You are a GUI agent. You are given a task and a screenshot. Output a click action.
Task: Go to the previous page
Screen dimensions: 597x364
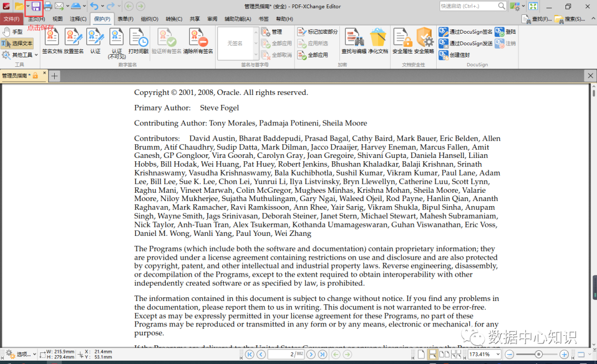pos(261,355)
